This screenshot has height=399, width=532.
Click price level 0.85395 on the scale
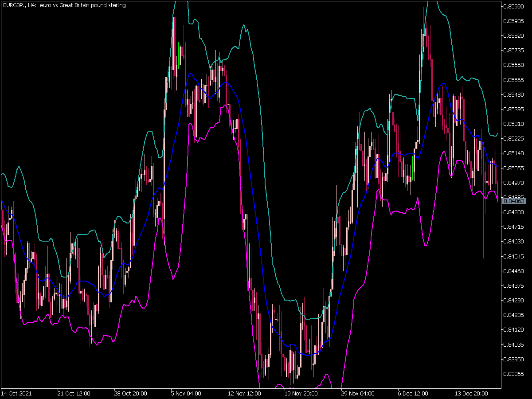click(514, 109)
